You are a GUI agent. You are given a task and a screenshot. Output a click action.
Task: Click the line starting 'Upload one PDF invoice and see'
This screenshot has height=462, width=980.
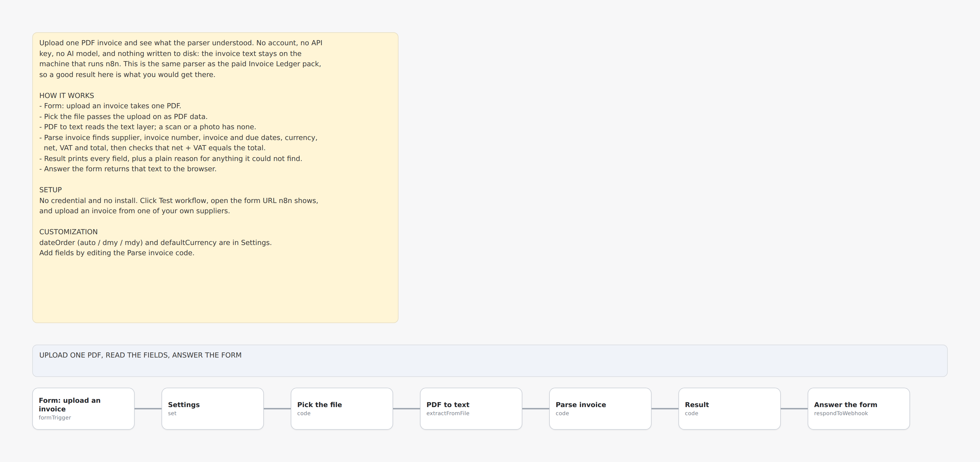point(181,43)
